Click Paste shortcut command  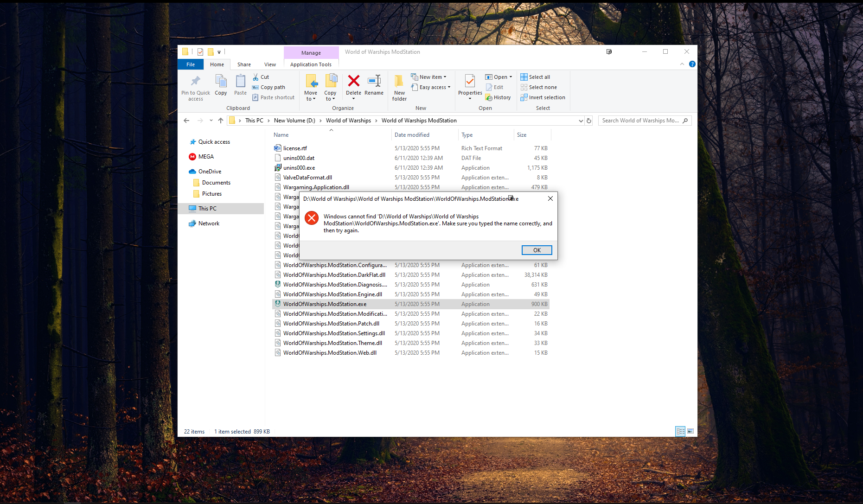click(x=273, y=97)
